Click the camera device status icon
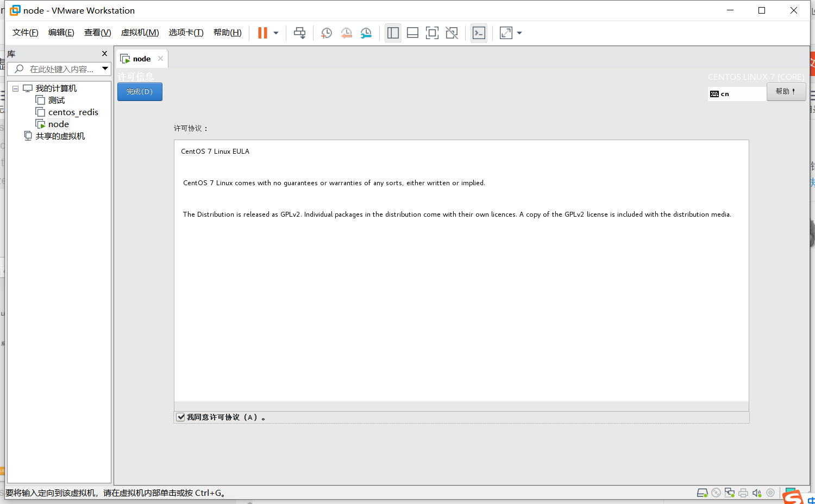Image resolution: width=815 pixels, height=504 pixels. [x=770, y=493]
